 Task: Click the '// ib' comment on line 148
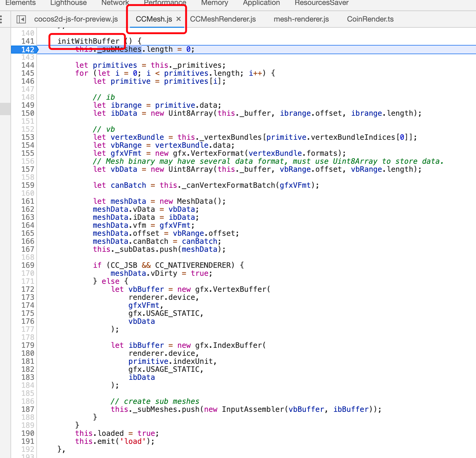tap(104, 97)
